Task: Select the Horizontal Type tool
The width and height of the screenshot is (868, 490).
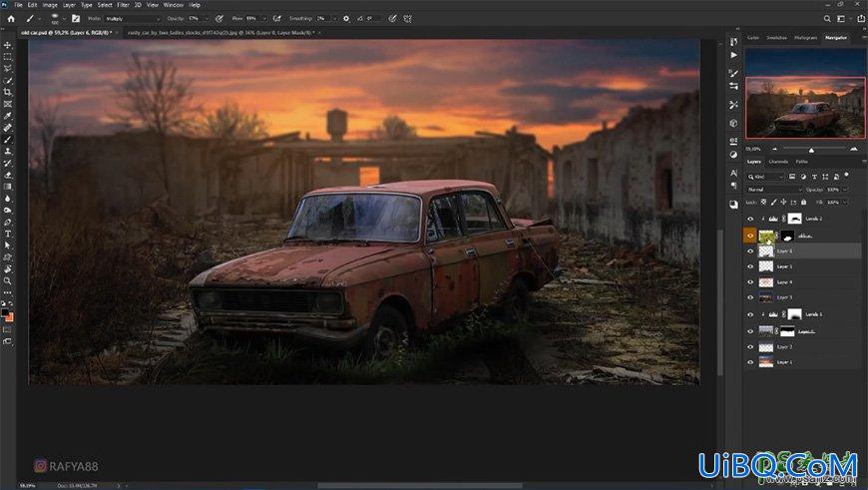Action: point(8,235)
